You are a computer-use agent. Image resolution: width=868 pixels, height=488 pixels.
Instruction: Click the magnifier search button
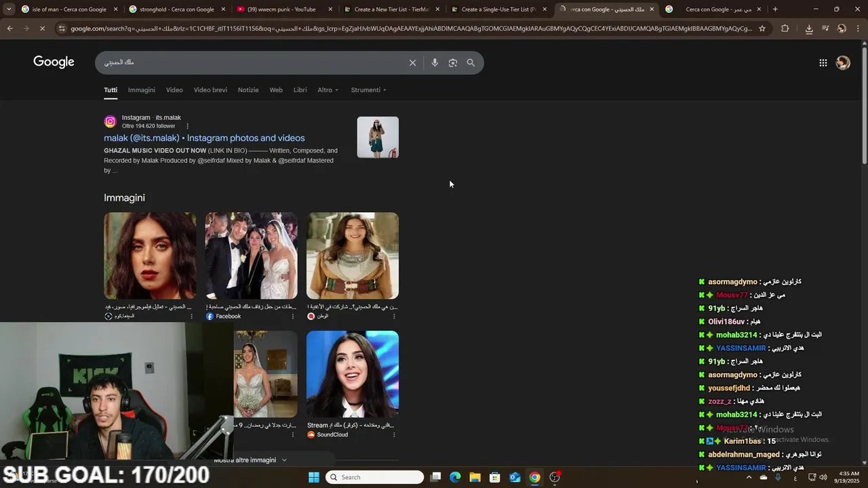tap(471, 62)
